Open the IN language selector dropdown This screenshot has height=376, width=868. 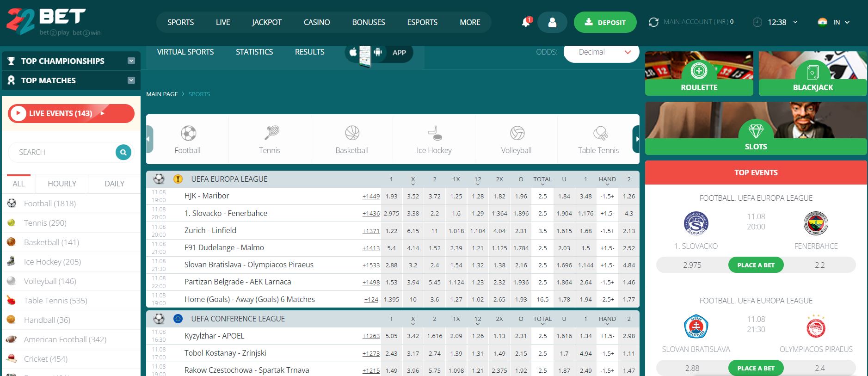tap(835, 22)
